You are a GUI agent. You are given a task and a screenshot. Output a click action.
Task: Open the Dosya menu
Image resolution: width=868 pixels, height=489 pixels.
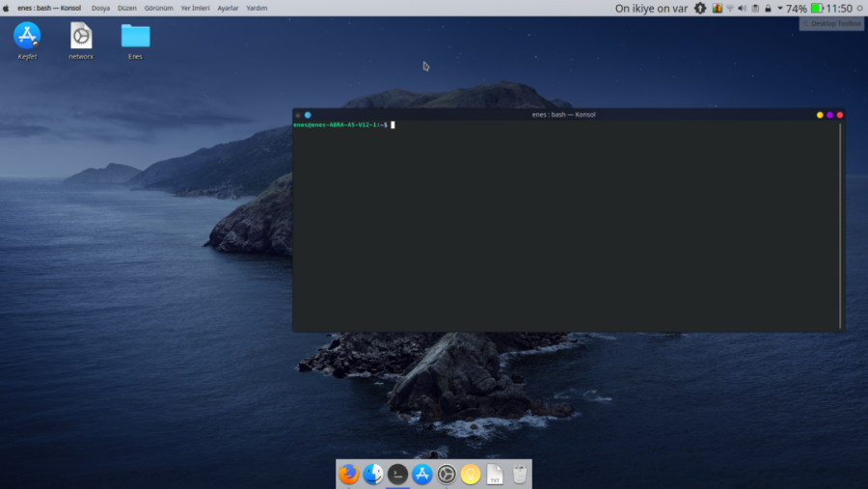tap(100, 8)
